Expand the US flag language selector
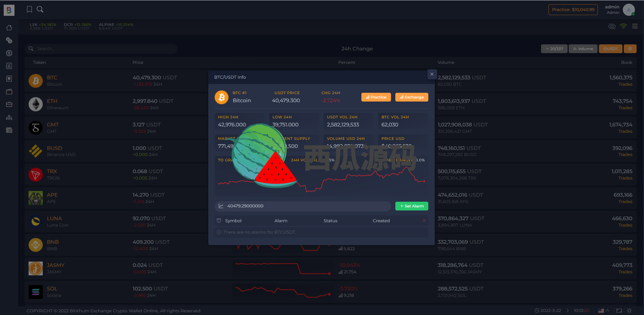 pos(604,311)
